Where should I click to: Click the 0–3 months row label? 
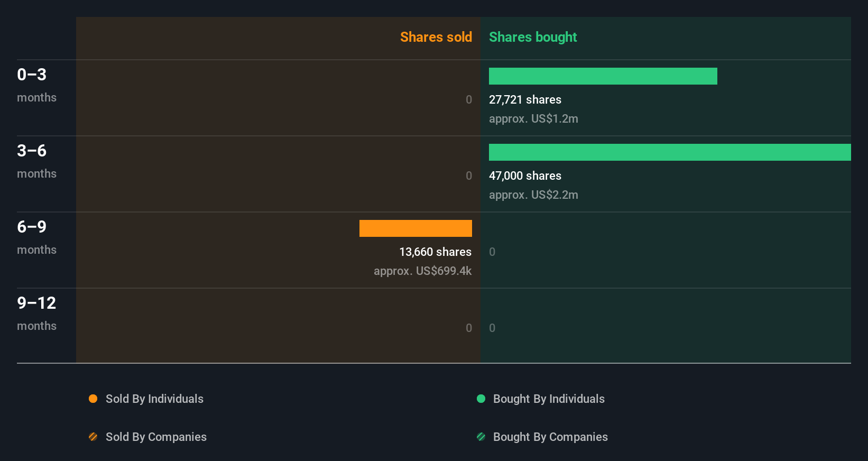[36, 85]
